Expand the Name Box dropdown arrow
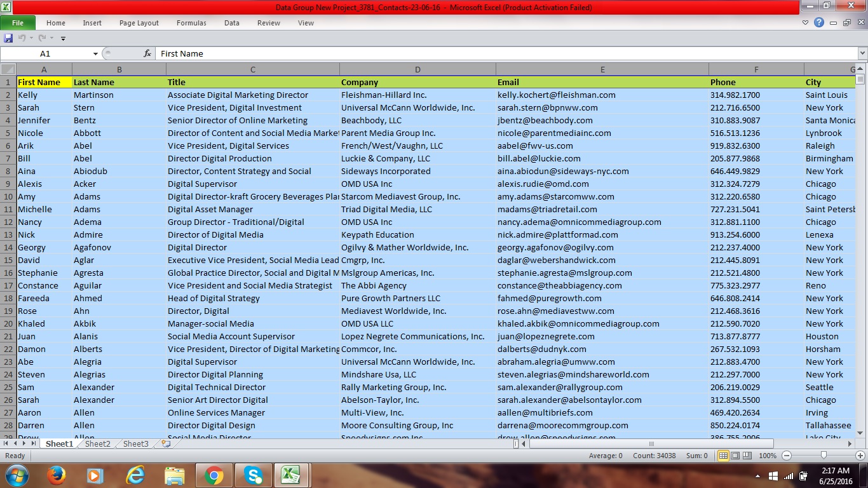868x488 pixels. (95, 54)
